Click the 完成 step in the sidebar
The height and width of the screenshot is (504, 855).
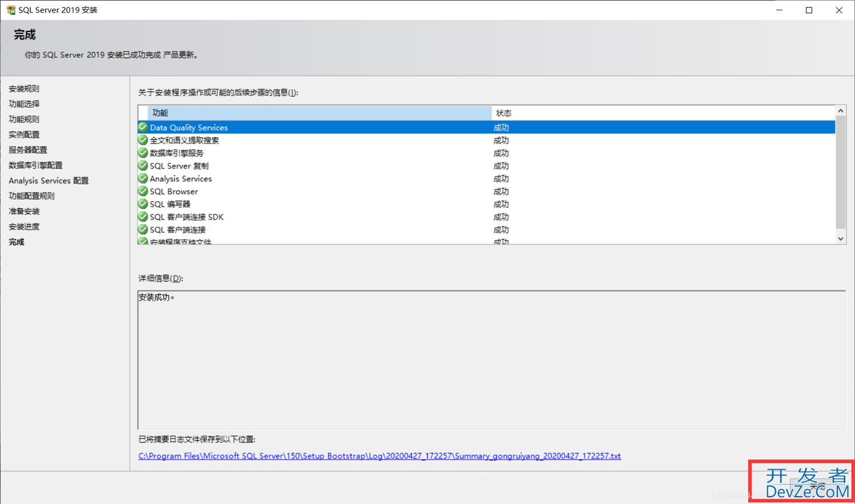(17, 242)
